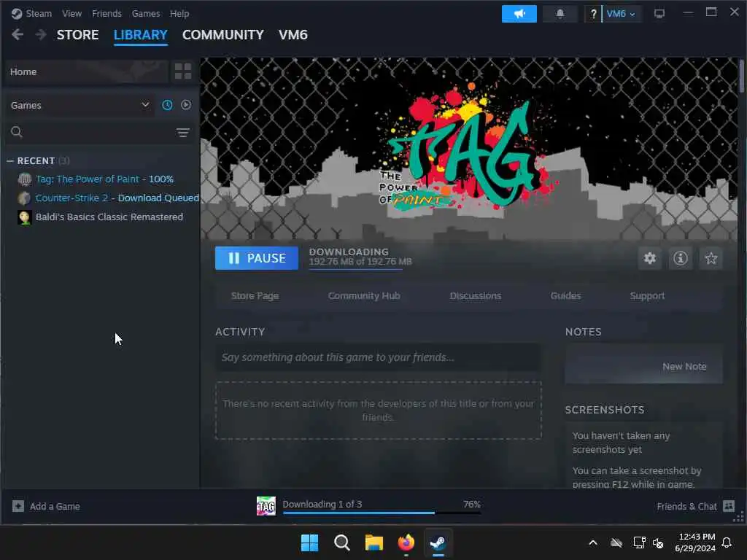
Task: Collapse the RECENT category
Action: click(10, 161)
